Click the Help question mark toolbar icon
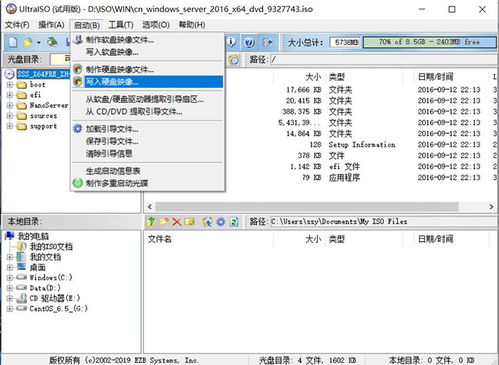Image resolution: width=499 pixels, height=365 pixels. [x=249, y=42]
